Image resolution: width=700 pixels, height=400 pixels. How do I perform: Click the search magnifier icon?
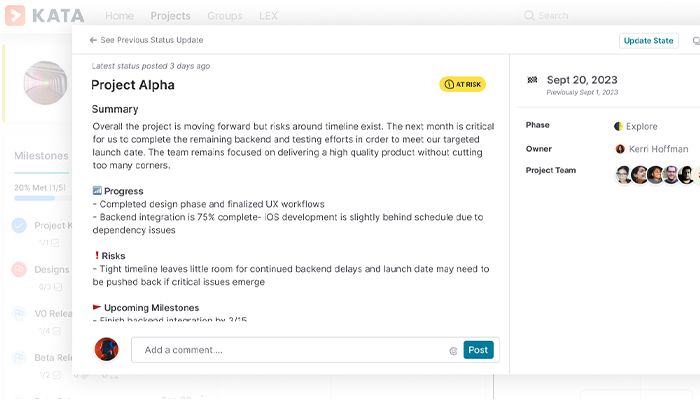(x=529, y=16)
